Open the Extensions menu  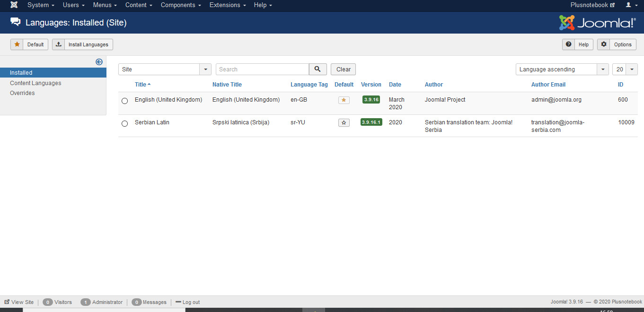point(227,5)
